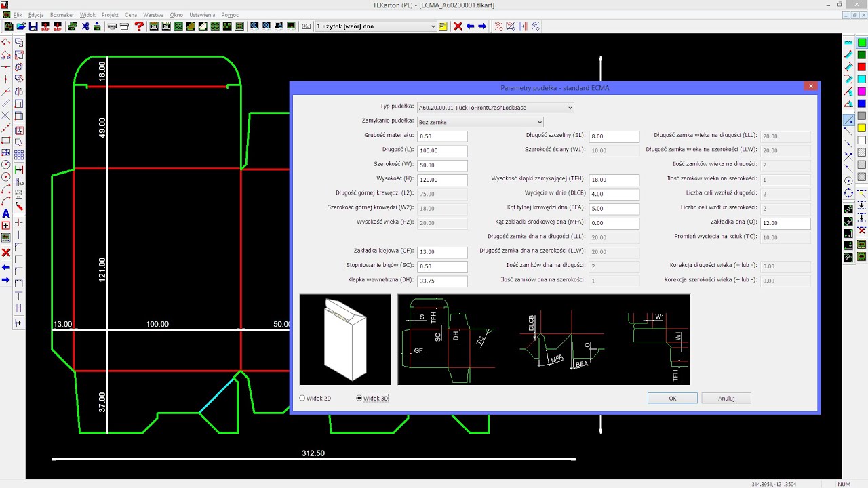The image size is (868, 488).
Task: Click the blue right arrow in left toolbar
Action: coord(6,279)
